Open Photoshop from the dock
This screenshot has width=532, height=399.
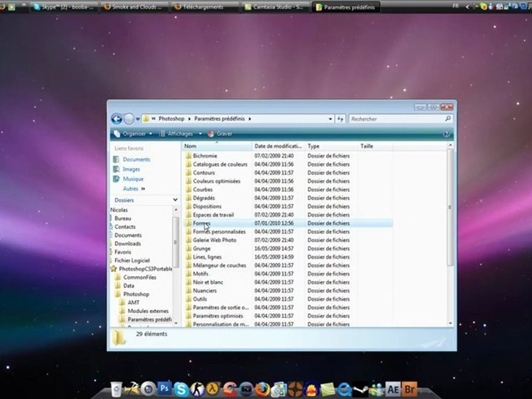pyautogui.click(x=165, y=388)
